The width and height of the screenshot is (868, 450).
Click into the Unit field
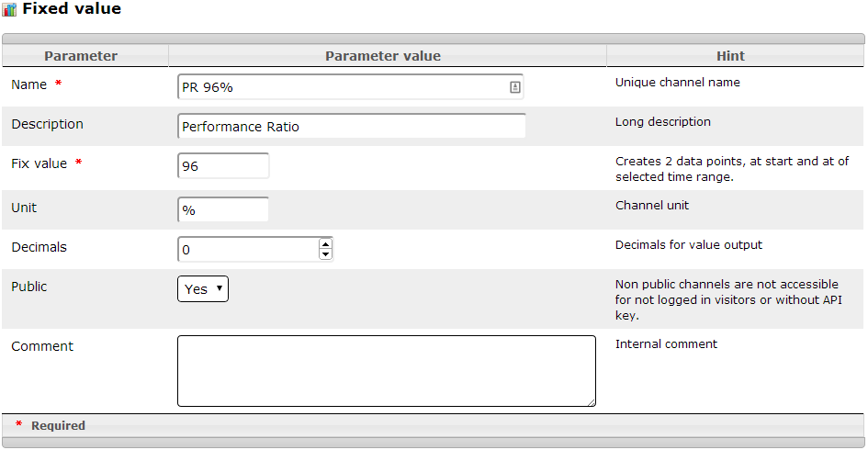coord(223,209)
